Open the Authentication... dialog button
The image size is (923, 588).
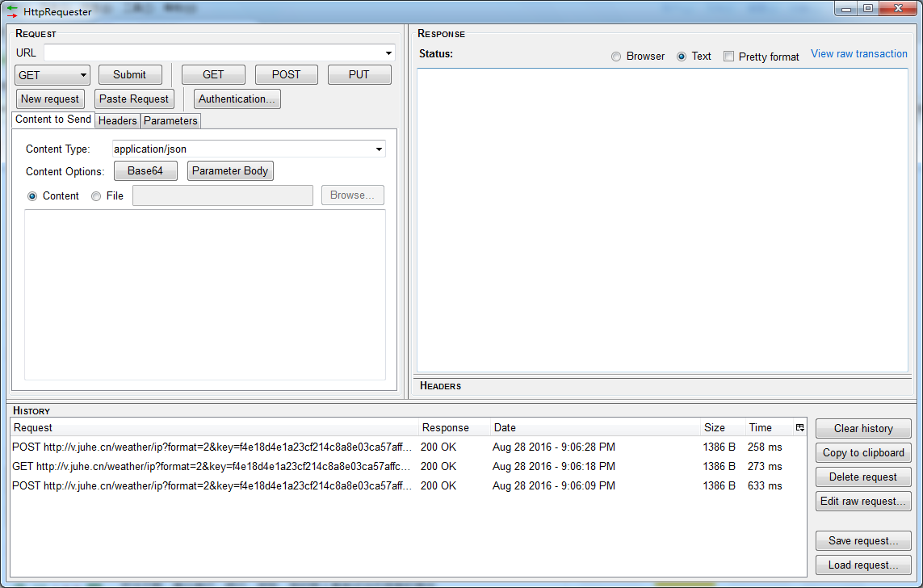pos(237,99)
